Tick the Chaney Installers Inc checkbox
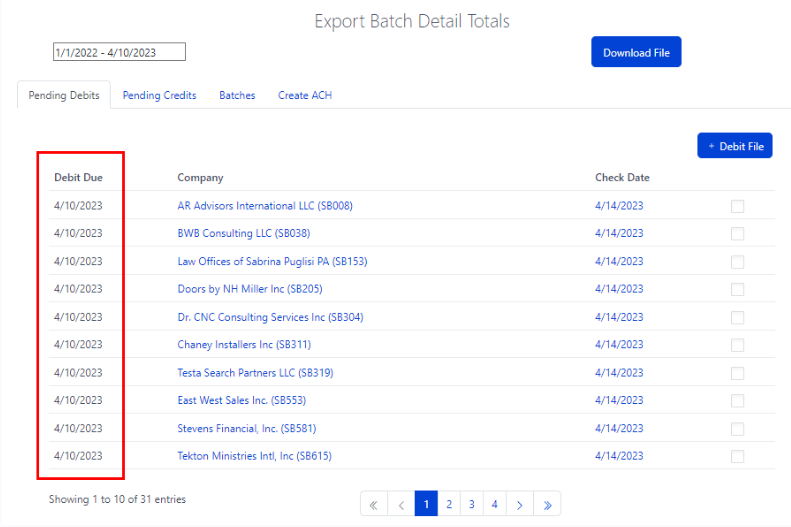This screenshot has width=791, height=527. pyautogui.click(x=738, y=345)
